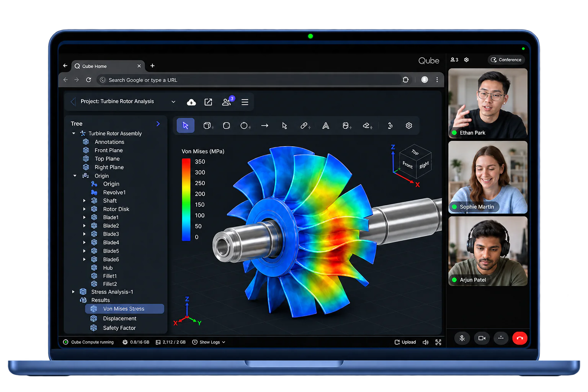
Task: Select the Hub component
Action: click(108, 268)
